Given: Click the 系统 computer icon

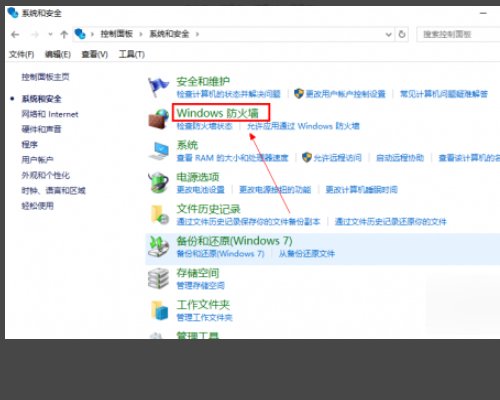Looking at the screenshot, I should [x=159, y=151].
